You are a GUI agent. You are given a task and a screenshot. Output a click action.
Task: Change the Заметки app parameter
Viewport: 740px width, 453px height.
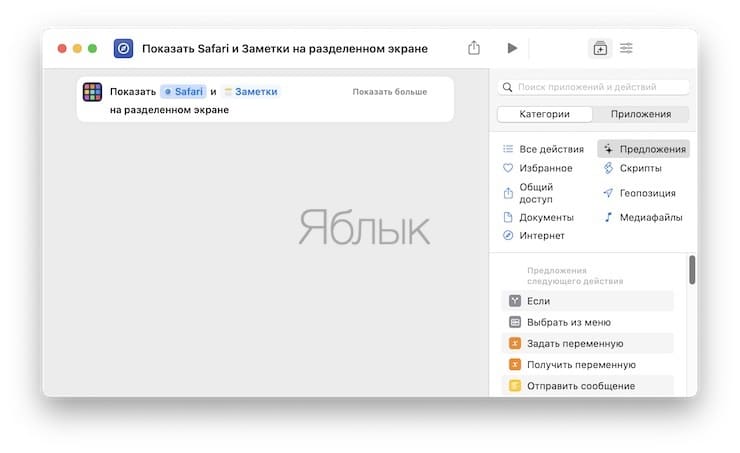251,92
